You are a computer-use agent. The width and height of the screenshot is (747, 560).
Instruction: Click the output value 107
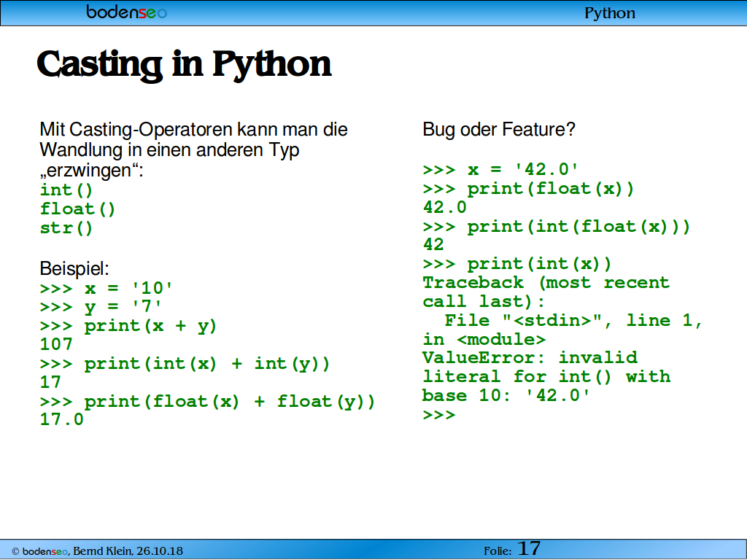pyautogui.click(x=56, y=344)
